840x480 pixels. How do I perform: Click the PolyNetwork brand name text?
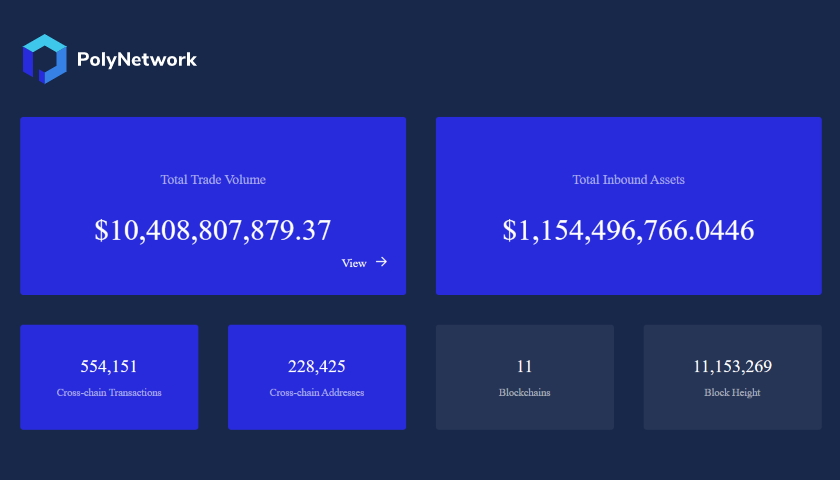click(137, 59)
